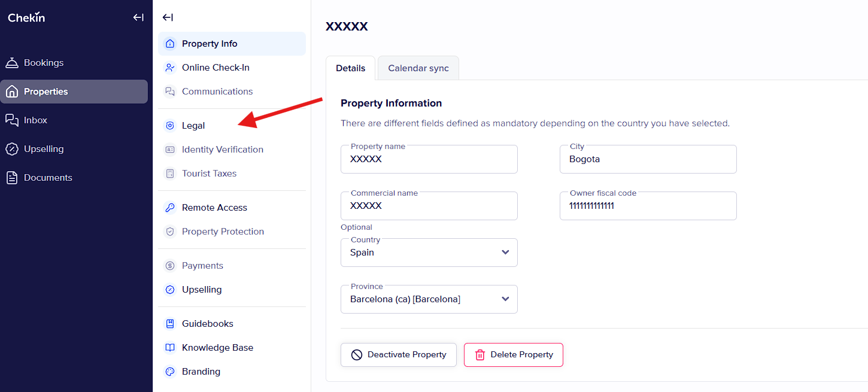Open Tourist Taxes section

pyautogui.click(x=209, y=174)
